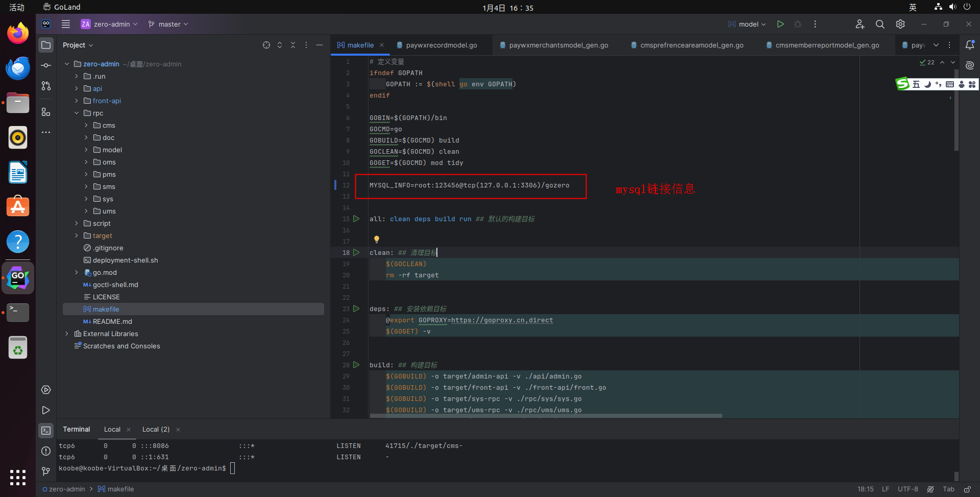980x497 pixels.
Task: Open IDE settings gear
Action: (900, 24)
